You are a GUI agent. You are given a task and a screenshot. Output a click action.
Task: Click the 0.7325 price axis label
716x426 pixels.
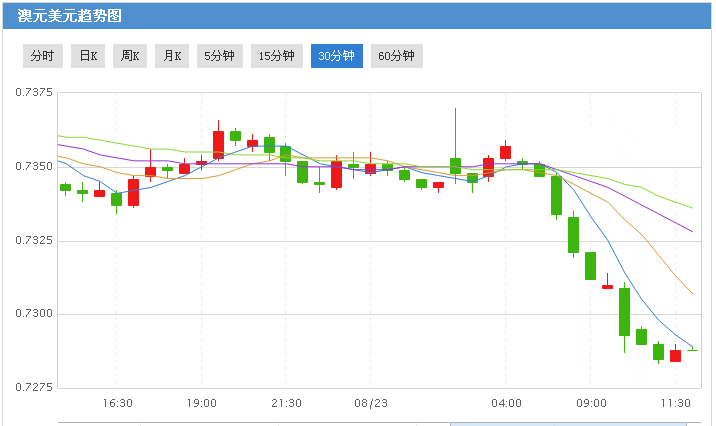click(32, 241)
